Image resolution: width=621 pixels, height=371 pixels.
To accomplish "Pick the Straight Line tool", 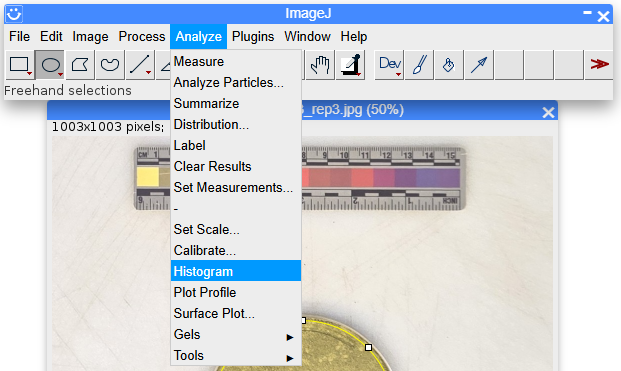I will (140, 65).
